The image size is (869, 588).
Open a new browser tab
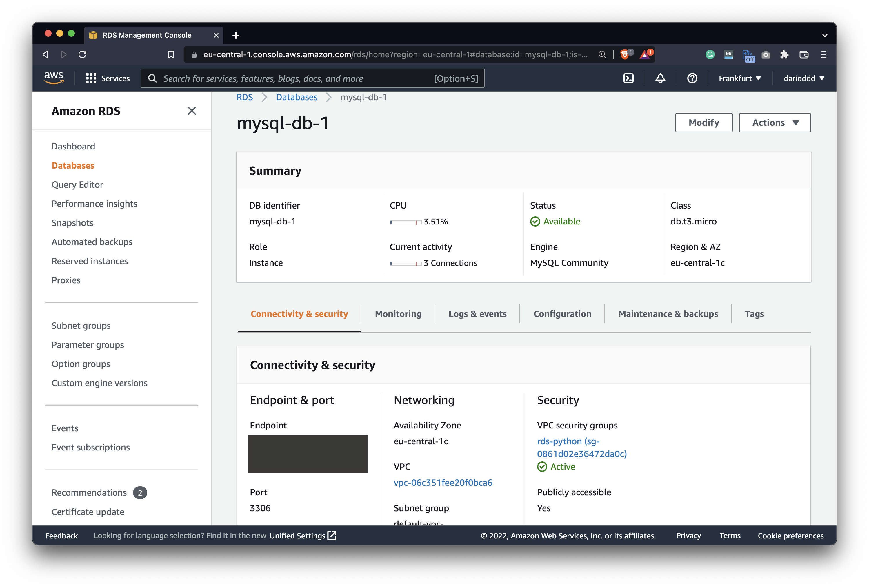pos(236,35)
